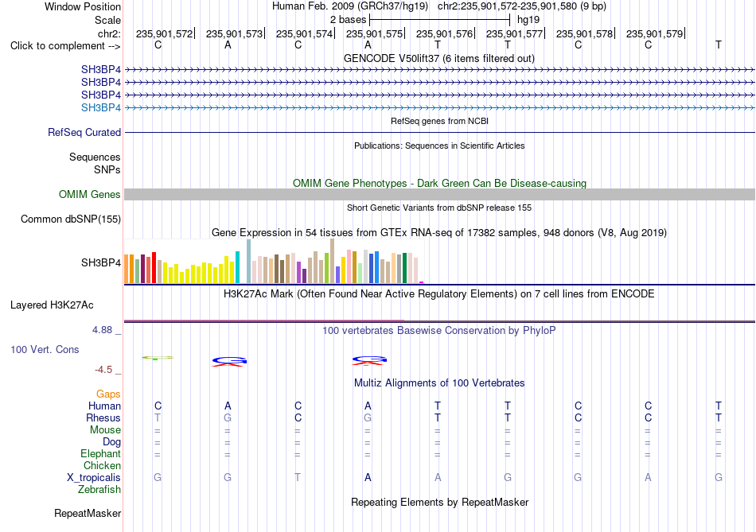Click the "Elephant" species label

pos(101,453)
